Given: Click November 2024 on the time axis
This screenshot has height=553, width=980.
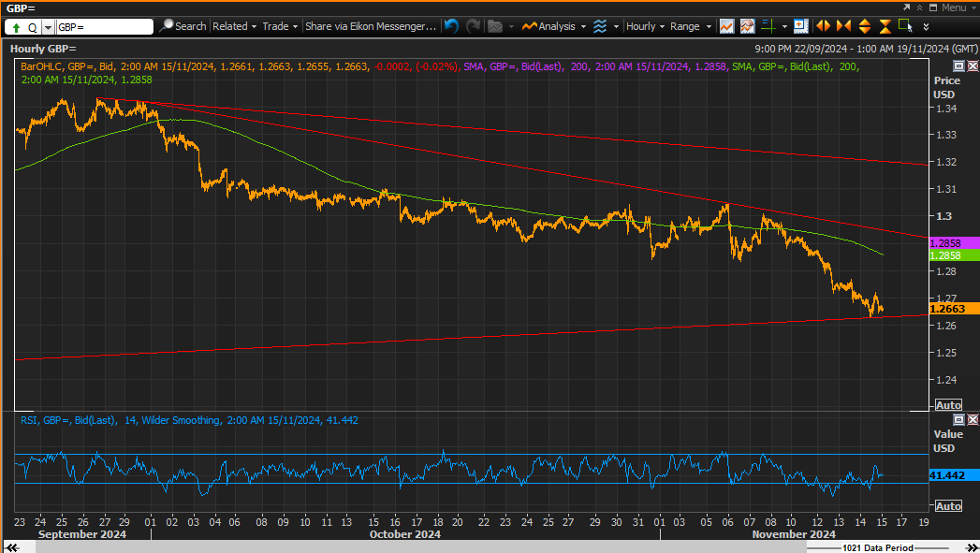Looking at the screenshot, I should pyautogui.click(x=794, y=534).
